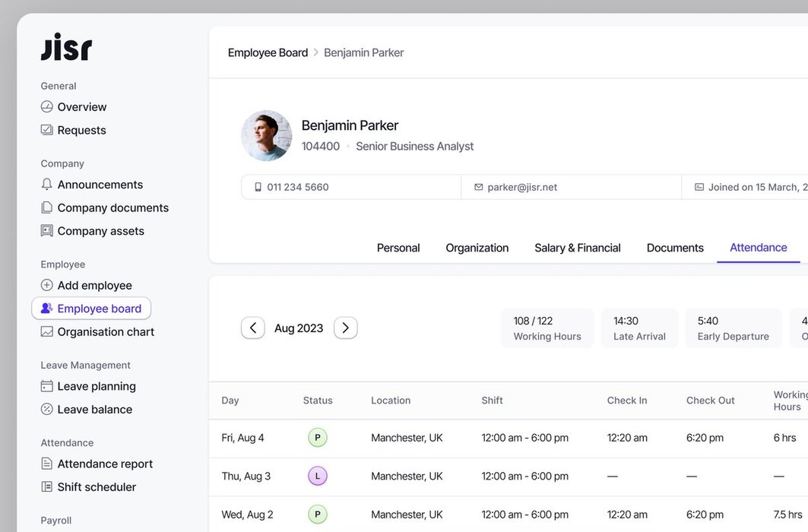808x532 pixels.
Task: Click the Jisr logo
Action: (66, 47)
